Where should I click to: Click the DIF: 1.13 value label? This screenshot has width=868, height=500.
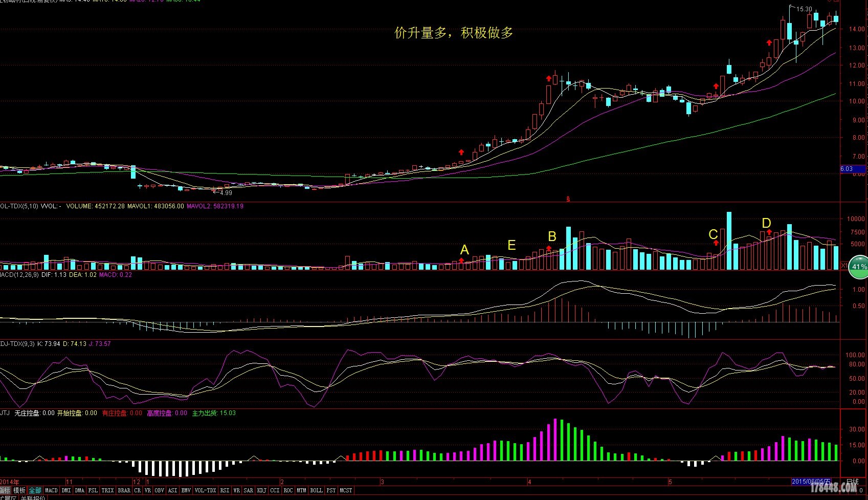(x=54, y=275)
